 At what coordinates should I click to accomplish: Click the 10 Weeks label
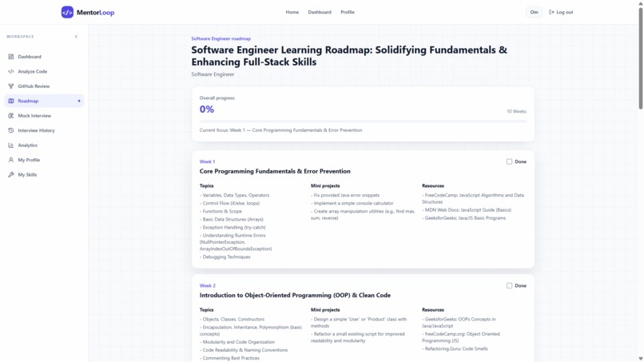(x=516, y=111)
